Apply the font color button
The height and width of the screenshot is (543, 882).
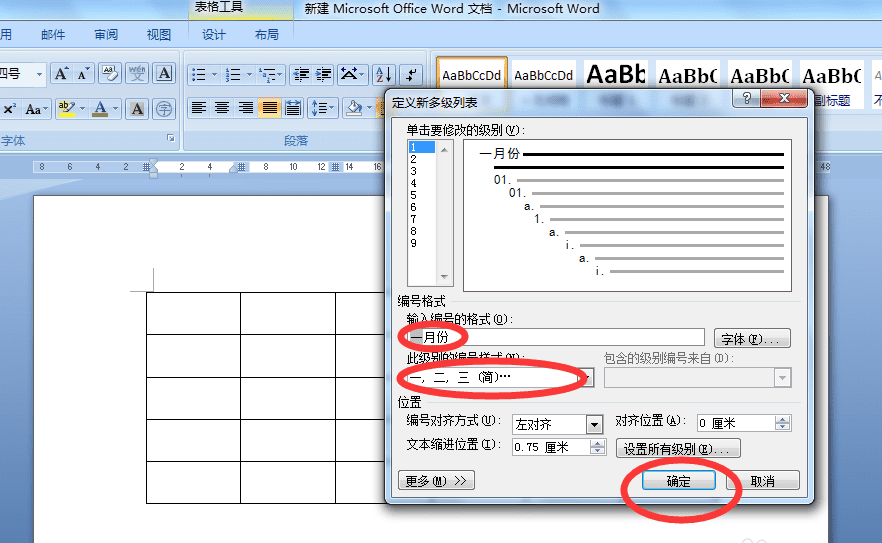coord(100,109)
